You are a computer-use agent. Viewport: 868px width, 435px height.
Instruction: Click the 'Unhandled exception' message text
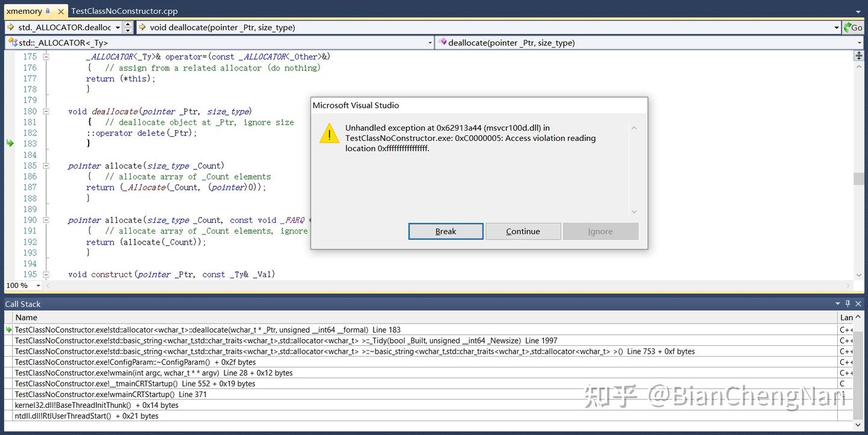470,138
